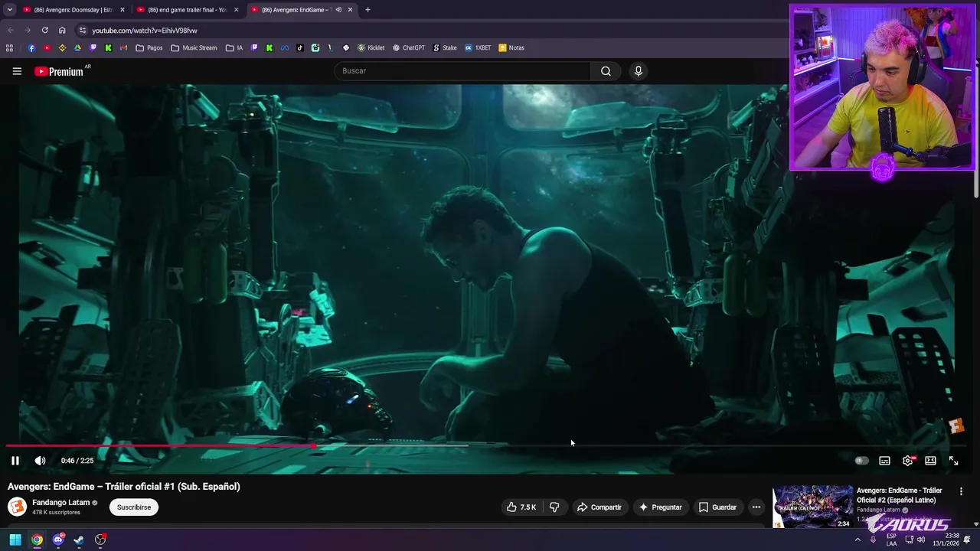Image resolution: width=980 pixels, height=551 pixels.
Task: Open Discord from the taskbar
Action: (x=58, y=540)
